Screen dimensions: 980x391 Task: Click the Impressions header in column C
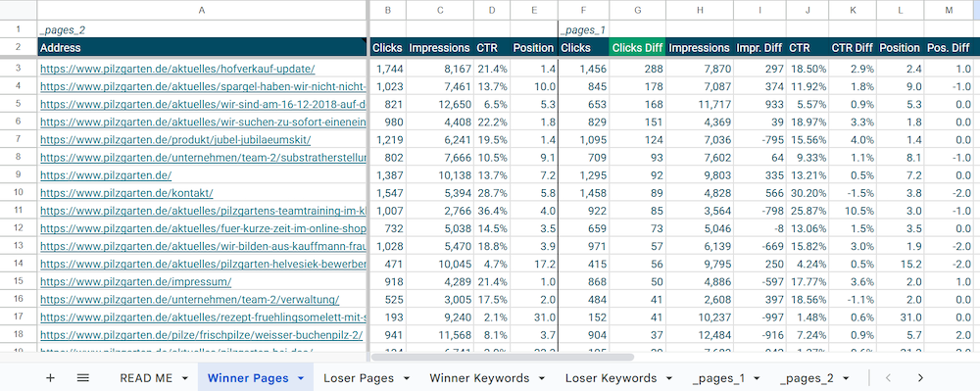[x=439, y=47]
